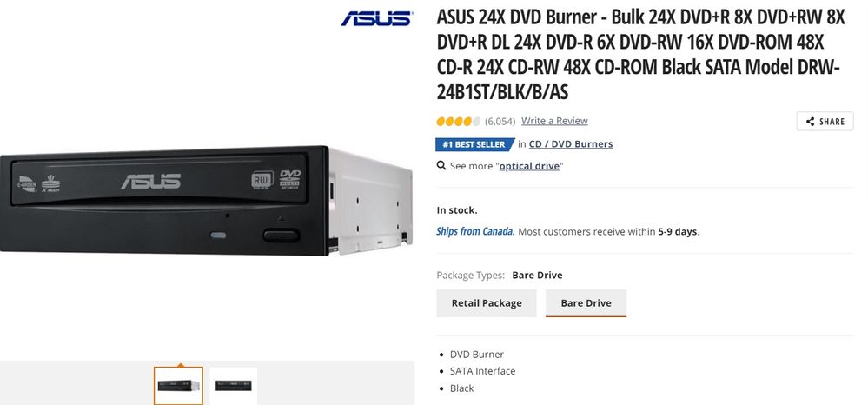Select the first angled drive thumbnail
This screenshot has height=405, width=868.
[178, 386]
